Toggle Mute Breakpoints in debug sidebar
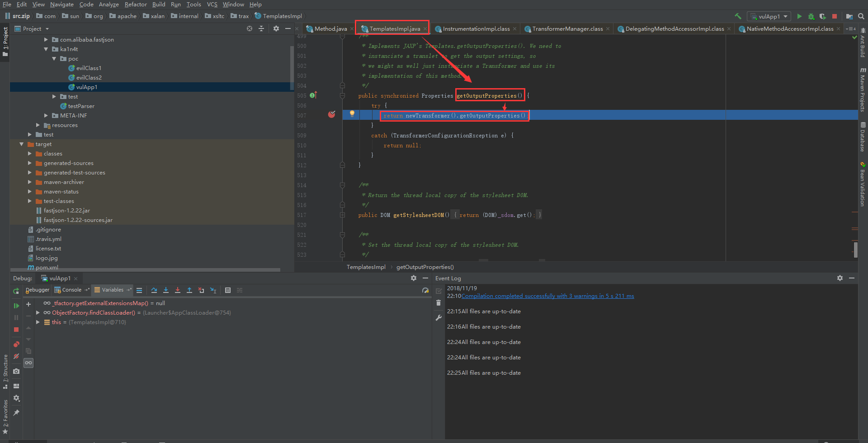Viewport: 868px width, 443px height. point(16,357)
